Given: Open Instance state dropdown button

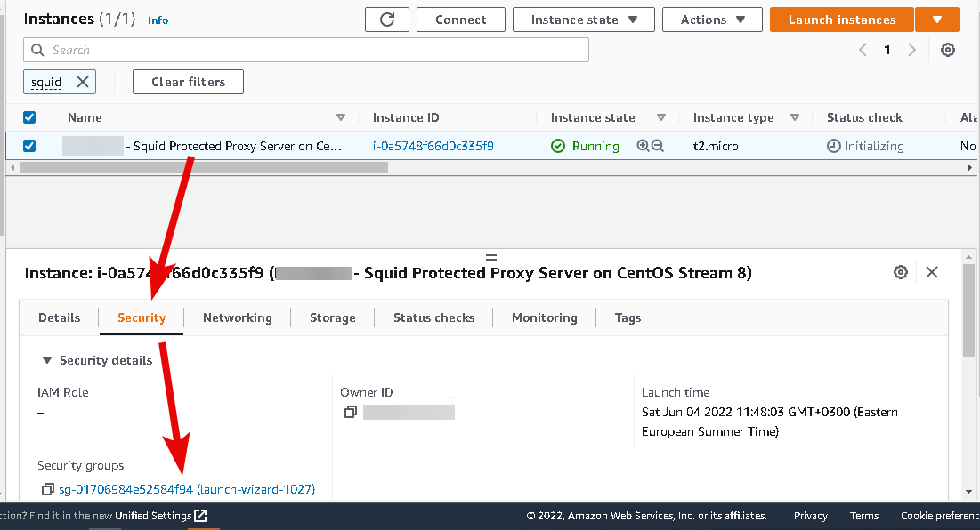Looking at the screenshot, I should pos(584,20).
